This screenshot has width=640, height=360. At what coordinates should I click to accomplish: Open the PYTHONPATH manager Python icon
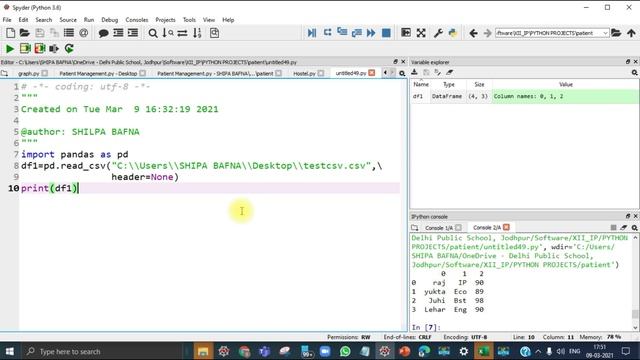(x=453, y=33)
